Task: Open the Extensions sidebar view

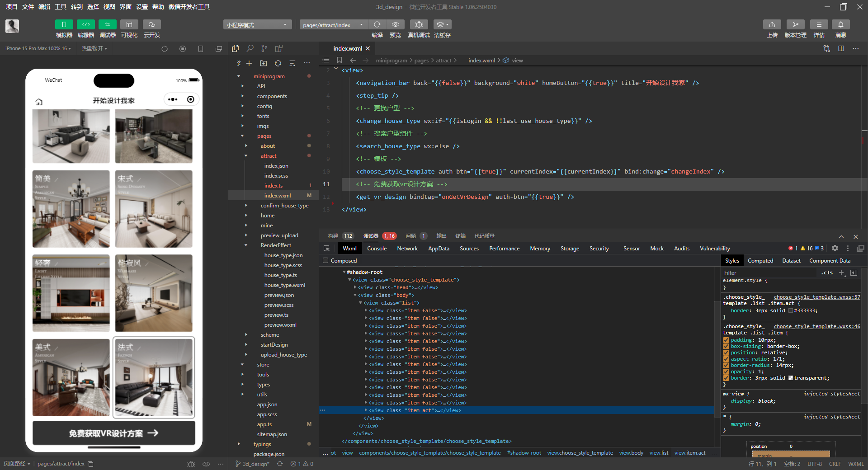Action: (279, 48)
